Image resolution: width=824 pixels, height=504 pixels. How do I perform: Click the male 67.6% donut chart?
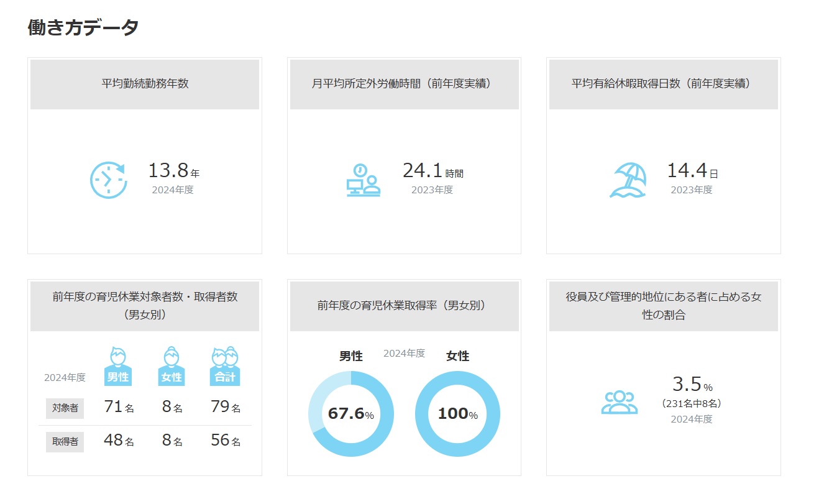[351, 414]
